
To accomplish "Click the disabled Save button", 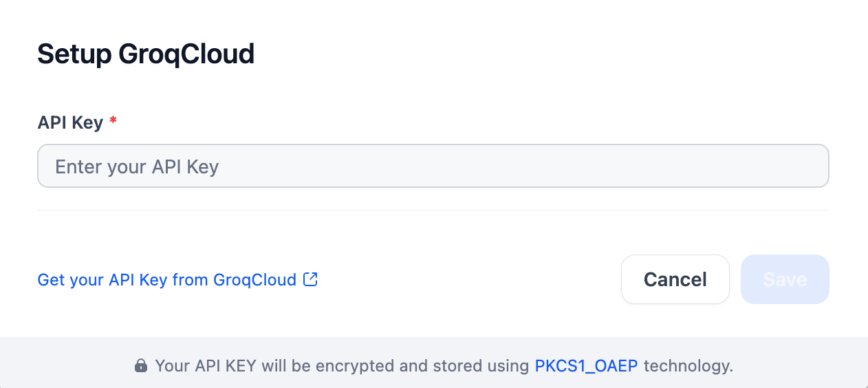I will coord(785,279).
